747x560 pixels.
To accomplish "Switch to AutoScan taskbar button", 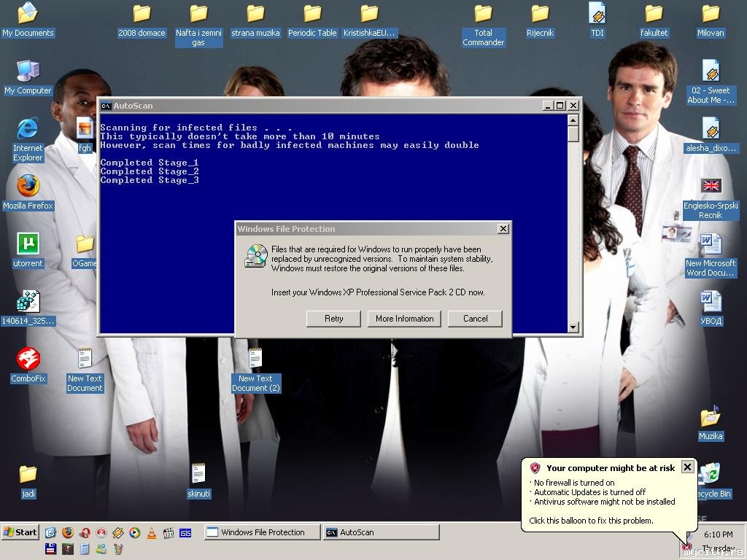I will (381, 532).
